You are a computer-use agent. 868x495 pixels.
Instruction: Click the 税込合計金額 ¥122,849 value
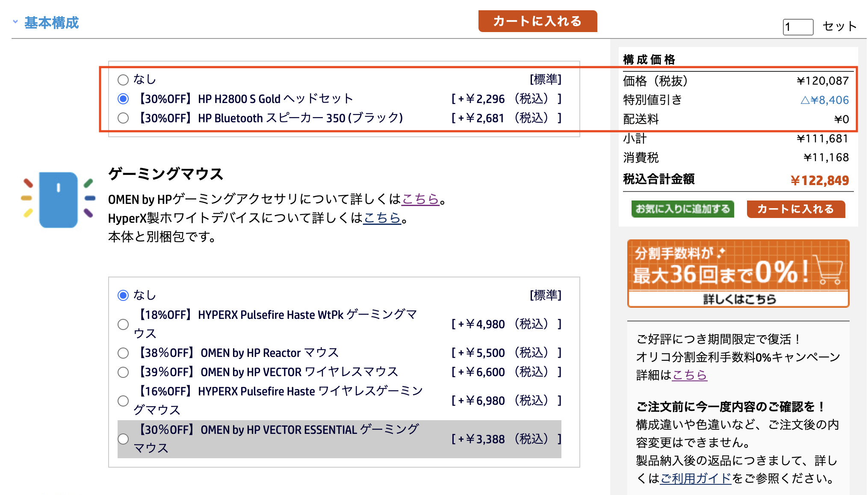point(820,180)
